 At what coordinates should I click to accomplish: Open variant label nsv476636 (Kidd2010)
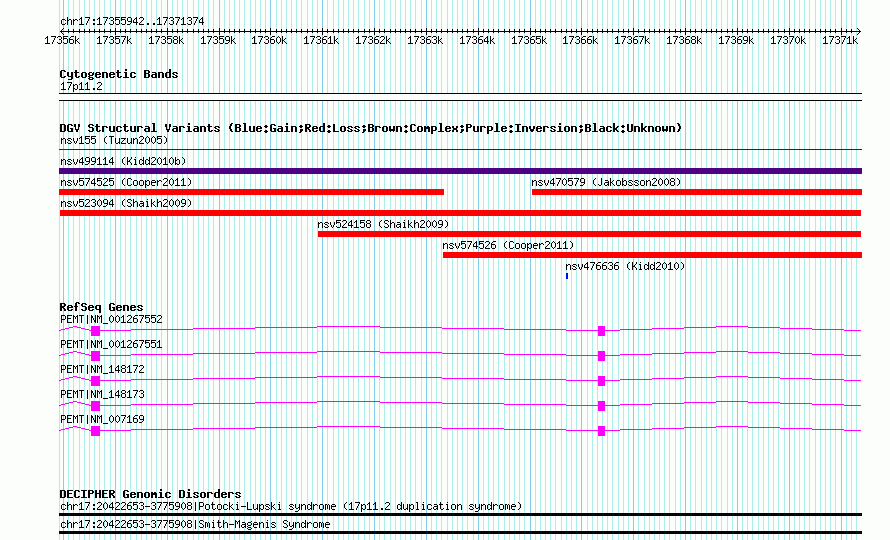point(625,266)
